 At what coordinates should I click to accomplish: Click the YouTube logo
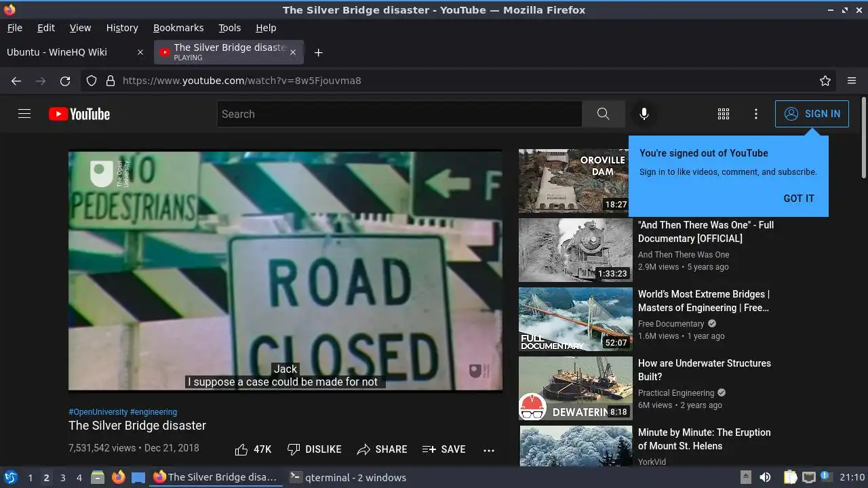(79, 114)
